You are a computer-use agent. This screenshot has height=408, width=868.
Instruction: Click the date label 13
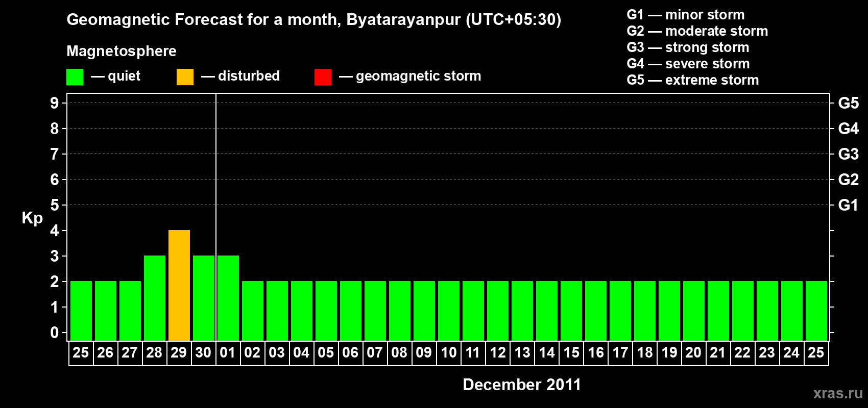(522, 353)
